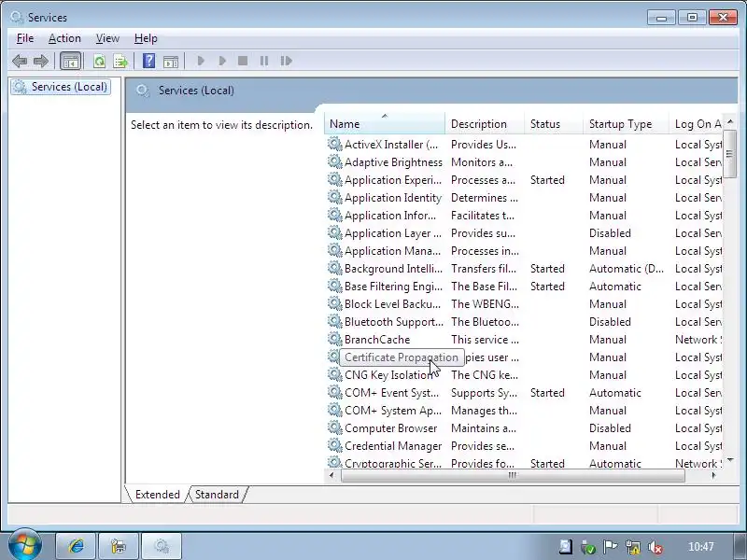747x560 pixels.
Task: Select the Bluetooth Support service gear icon
Action: point(335,321)
